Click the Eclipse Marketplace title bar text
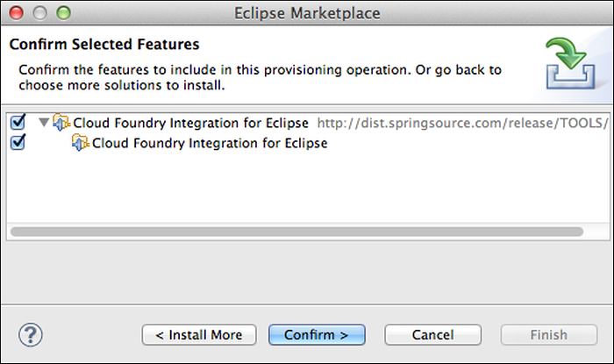 [x=307, y=13]
